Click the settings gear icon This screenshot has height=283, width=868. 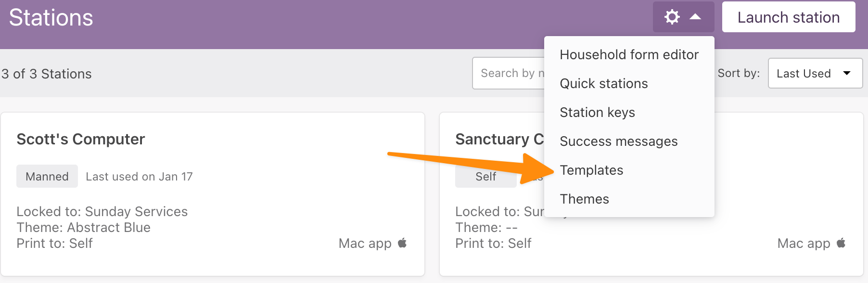[672, 17]
